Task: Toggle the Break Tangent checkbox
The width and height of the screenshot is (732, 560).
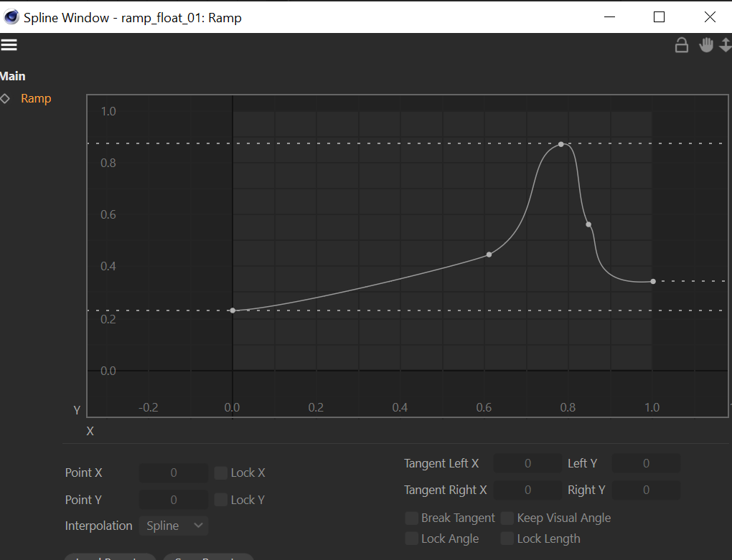Action: pyautogui.click(x=412, y=518)
